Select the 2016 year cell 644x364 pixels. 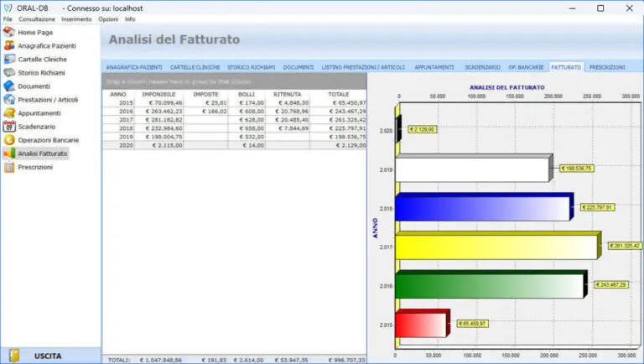click(x=119, y=112)
